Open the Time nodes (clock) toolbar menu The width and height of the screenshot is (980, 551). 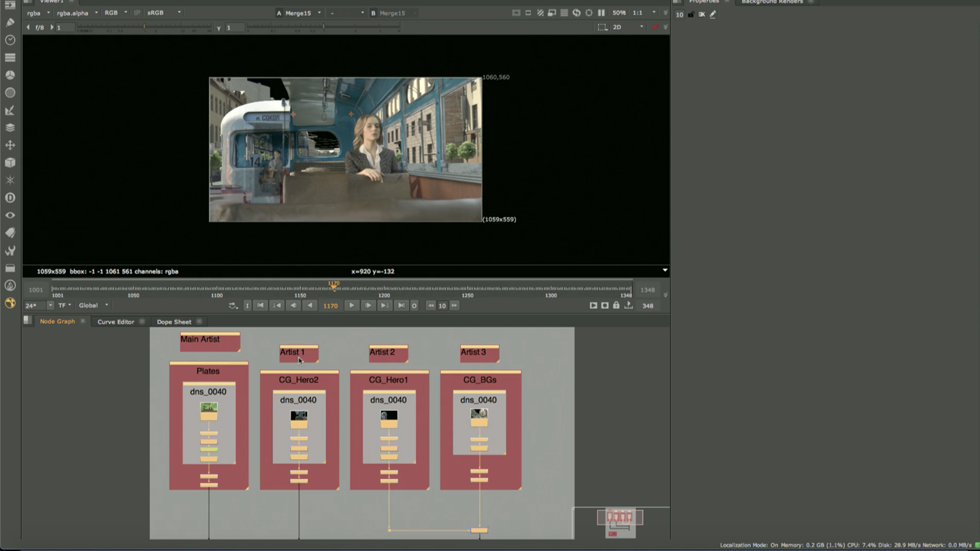[x=10, y=40]
